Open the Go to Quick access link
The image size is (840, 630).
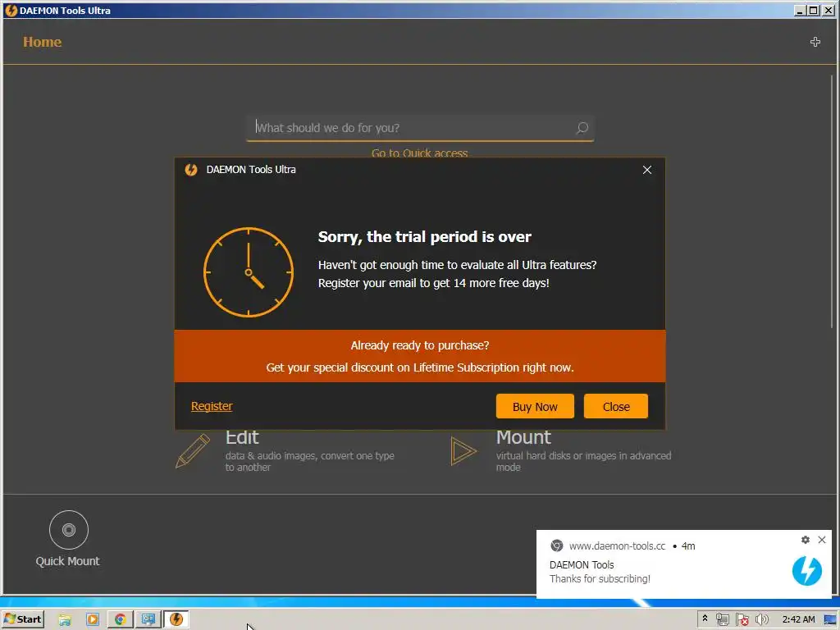click(419, 153)
